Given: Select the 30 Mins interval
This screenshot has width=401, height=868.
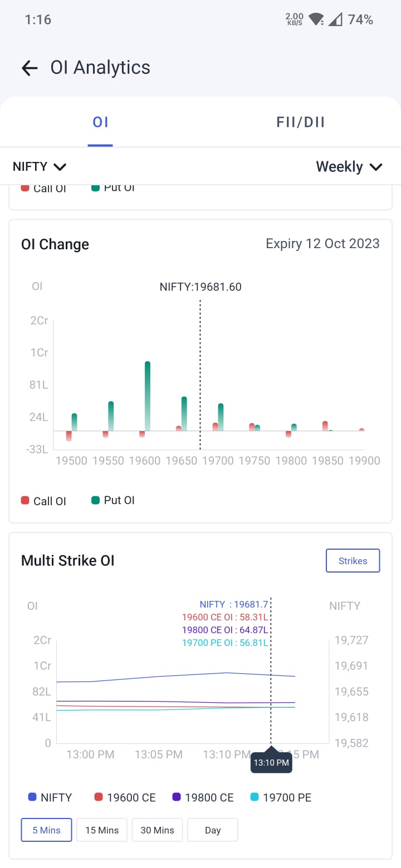Looking at the screenshot, I should (x=157, y=830).
